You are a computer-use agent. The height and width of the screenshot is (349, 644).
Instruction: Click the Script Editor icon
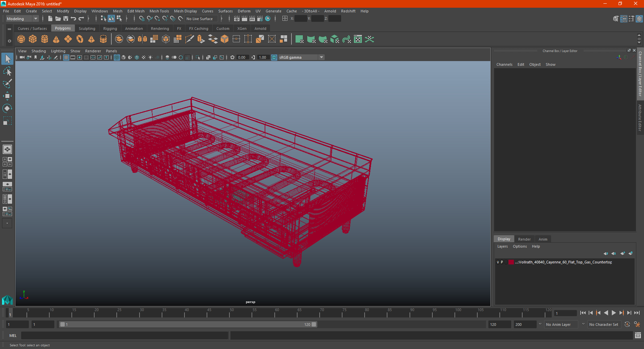638,335
